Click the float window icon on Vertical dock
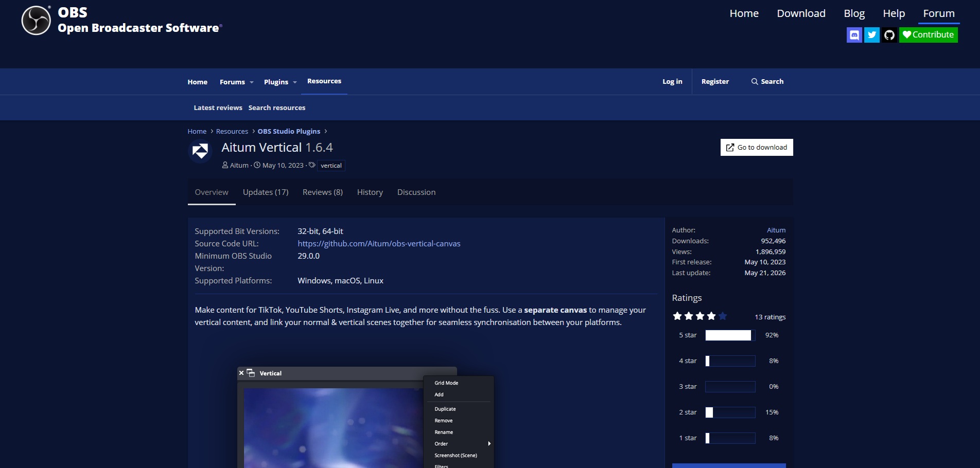 click(x=251, y=373)
